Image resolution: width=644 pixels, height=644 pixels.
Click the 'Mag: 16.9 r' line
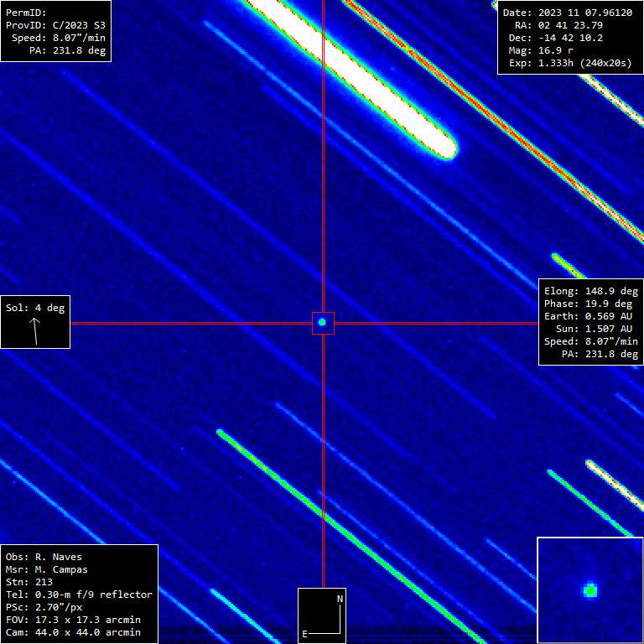point(541,50)
